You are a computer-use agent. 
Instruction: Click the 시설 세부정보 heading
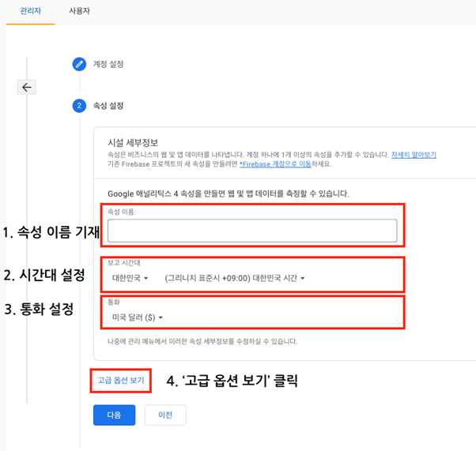tap(133, 142)
